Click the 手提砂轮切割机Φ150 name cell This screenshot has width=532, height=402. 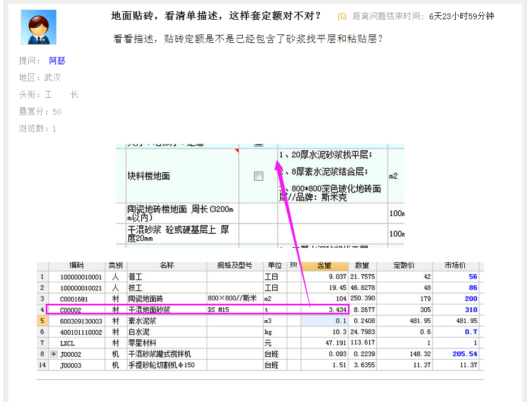click(167, 365)
